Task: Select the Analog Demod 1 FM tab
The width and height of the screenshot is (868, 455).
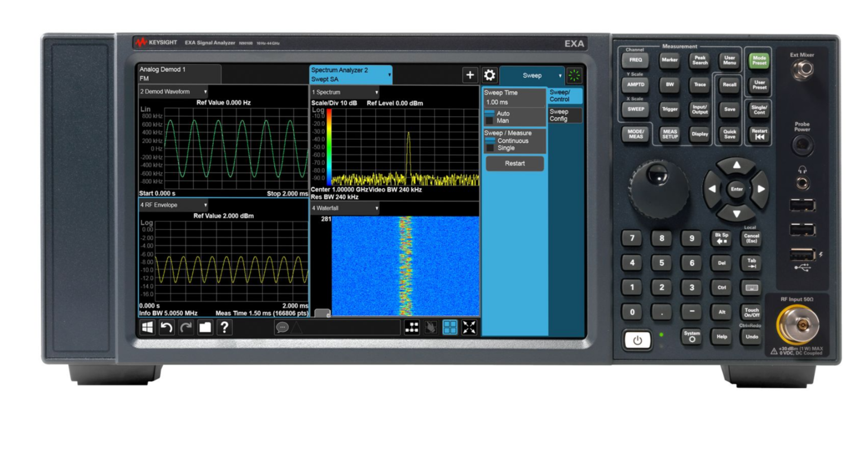Action: pos(178,73)
